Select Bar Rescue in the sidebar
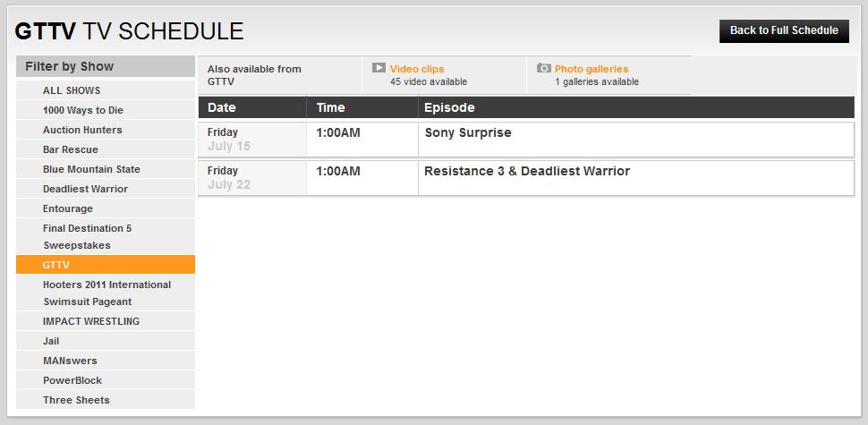Screen dimensions: 868x425 point(71,149)
